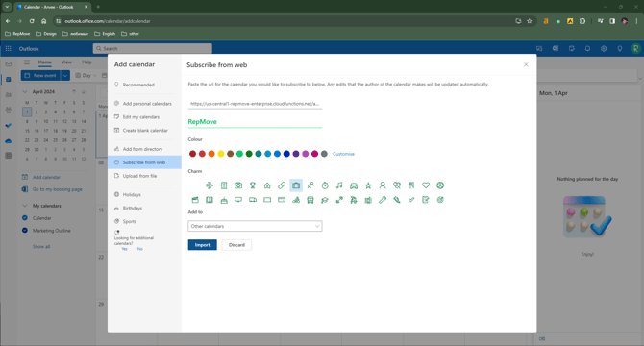Pick the yellow colour swatch

(221, 154)
